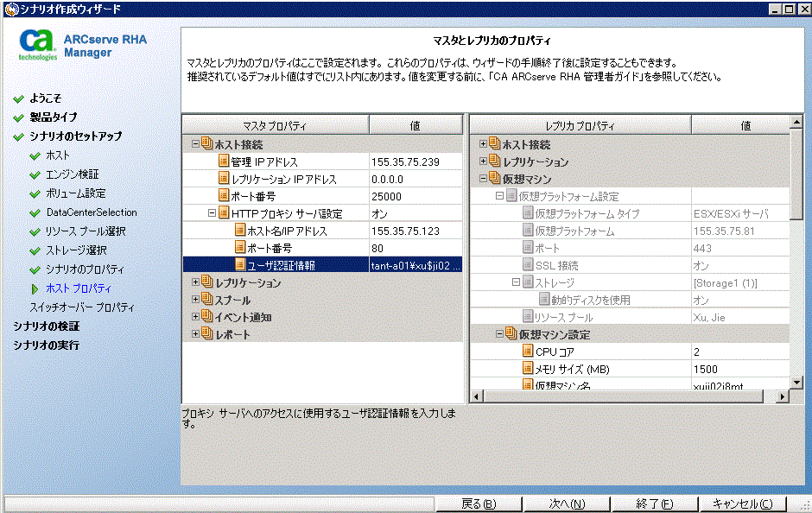Click the 管理 IPアドレス property icon
812x513 pixels.
click(223, 161)
